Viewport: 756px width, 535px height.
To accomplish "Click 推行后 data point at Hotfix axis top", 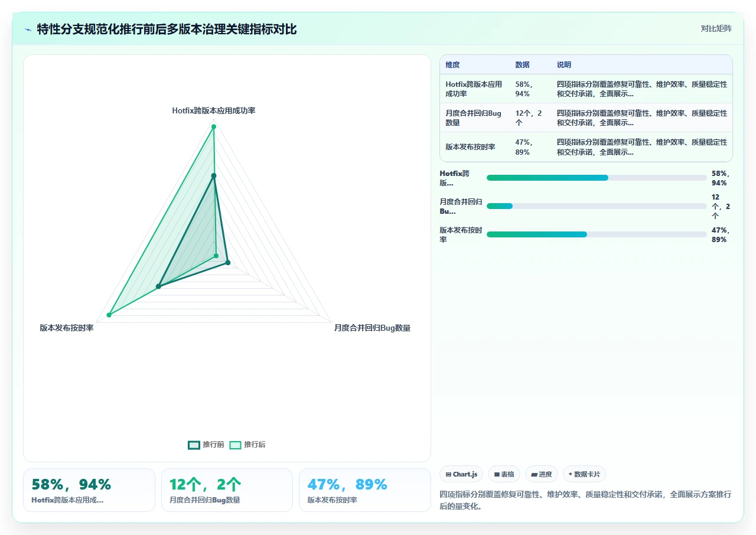I will 214,126.
